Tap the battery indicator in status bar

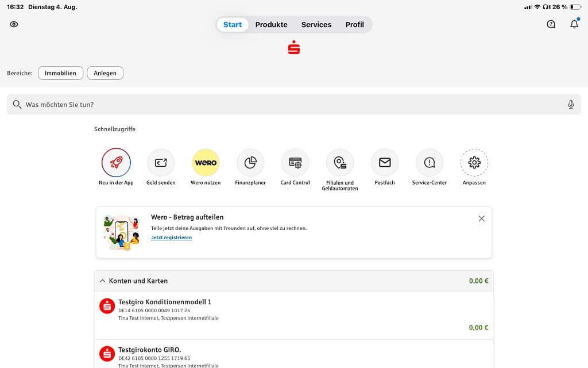click(x=575, y=7)
